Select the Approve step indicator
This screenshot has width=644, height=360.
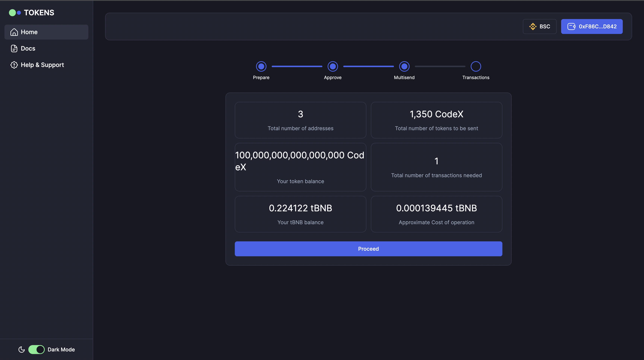point(332,66)
